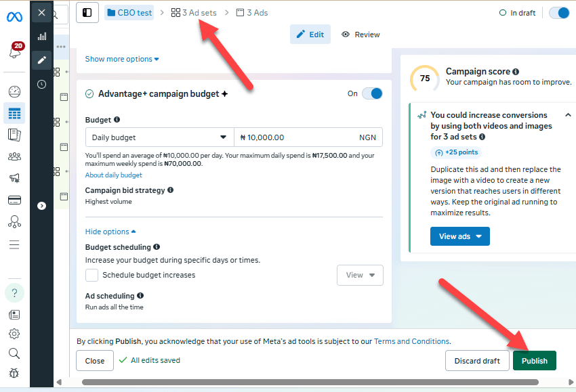Open notifications bell with 20 badge
Viewport: 576px width, 392px height.
click(16, 51)
